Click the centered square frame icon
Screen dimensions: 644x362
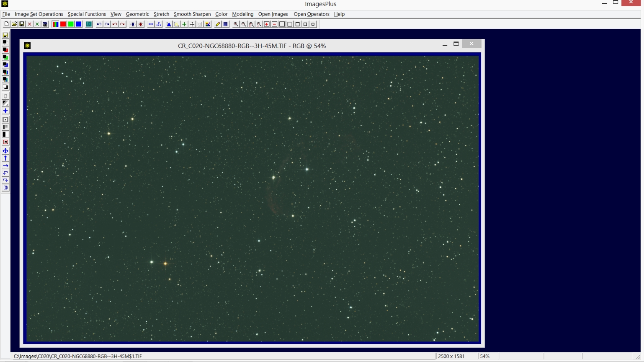point(5,120)
